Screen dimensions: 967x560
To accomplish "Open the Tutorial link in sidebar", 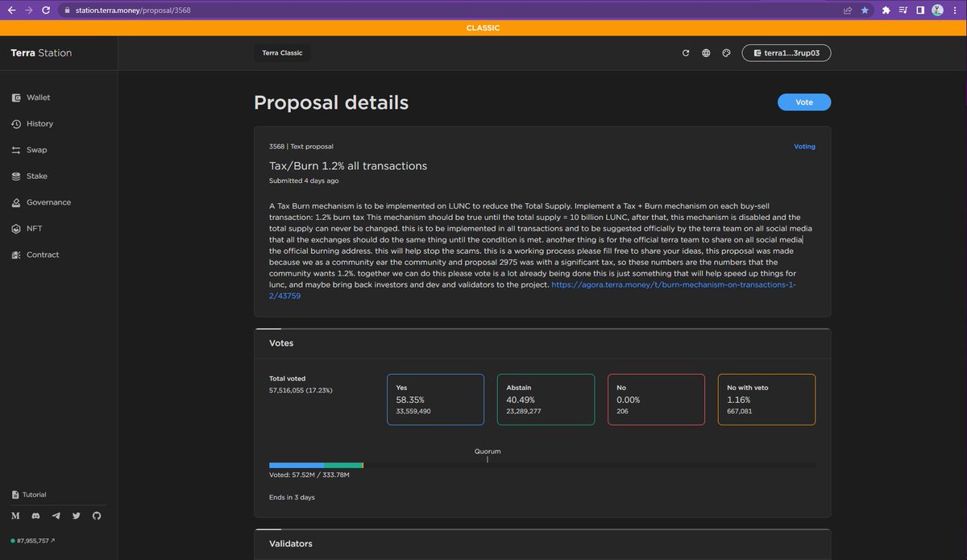I will click(x=29, y=495).
